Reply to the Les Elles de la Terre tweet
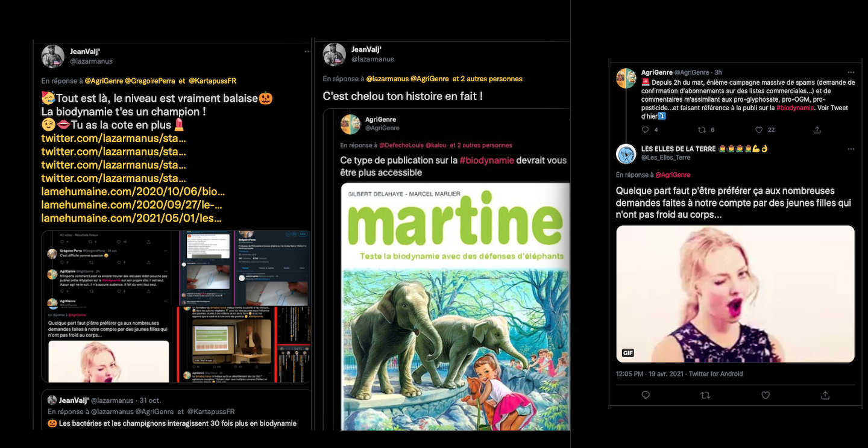 tap(646, 396)
